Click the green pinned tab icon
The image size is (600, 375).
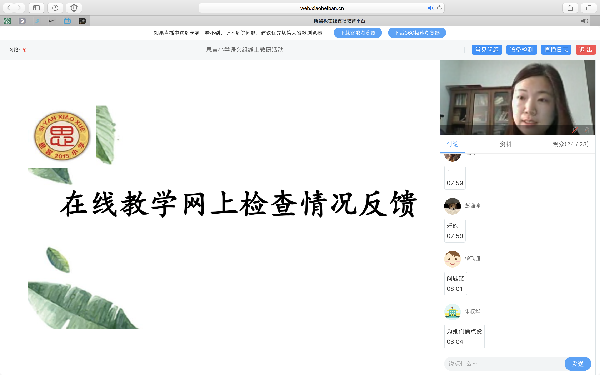tap(7, 21)
